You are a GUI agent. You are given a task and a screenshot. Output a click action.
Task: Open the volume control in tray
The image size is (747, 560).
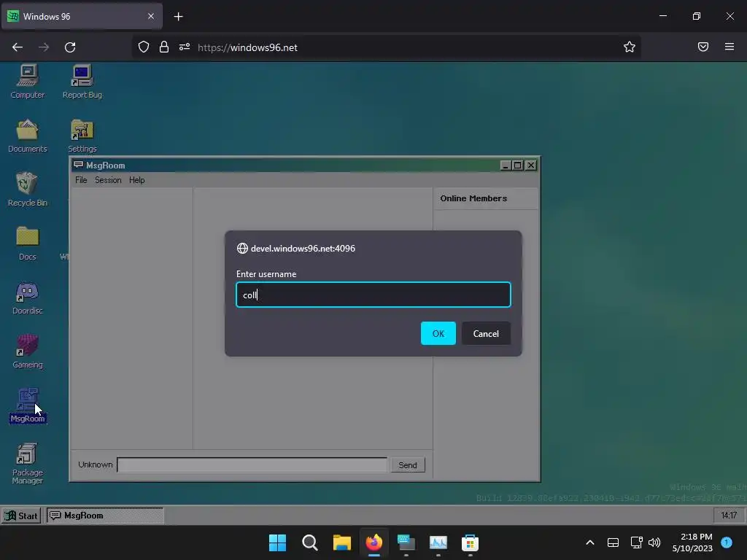coord(654,542)
